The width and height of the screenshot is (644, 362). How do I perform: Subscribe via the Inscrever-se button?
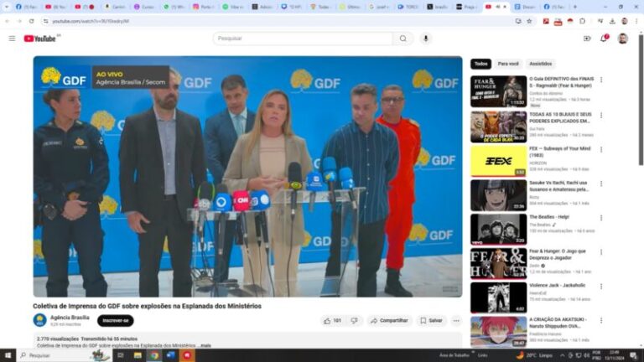(x=115, y=320)
